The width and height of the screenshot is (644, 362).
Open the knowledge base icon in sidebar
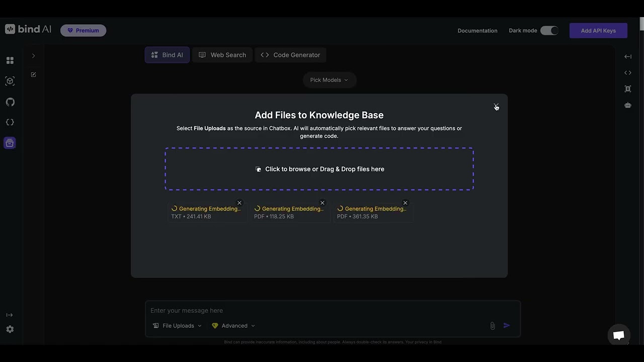[10, 143]
